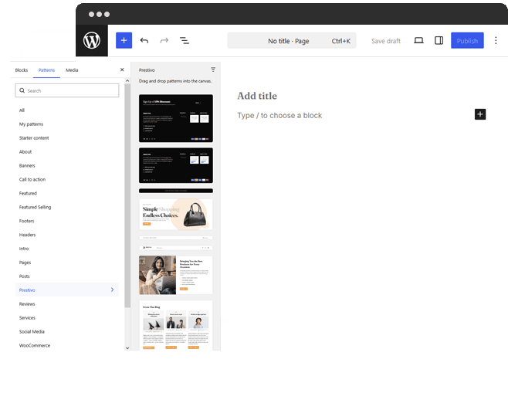Click the category list scrollbar down arrow

[127, 347]
